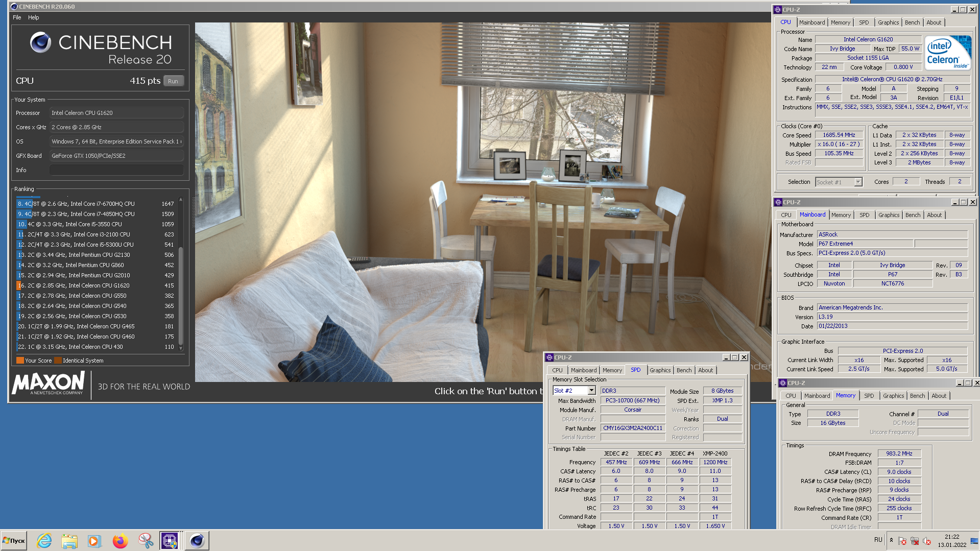The height and width of the screenshot is (551, 980).
Task: Click the down arrow of the Ranking scrollbar
Action: [180, 349]
